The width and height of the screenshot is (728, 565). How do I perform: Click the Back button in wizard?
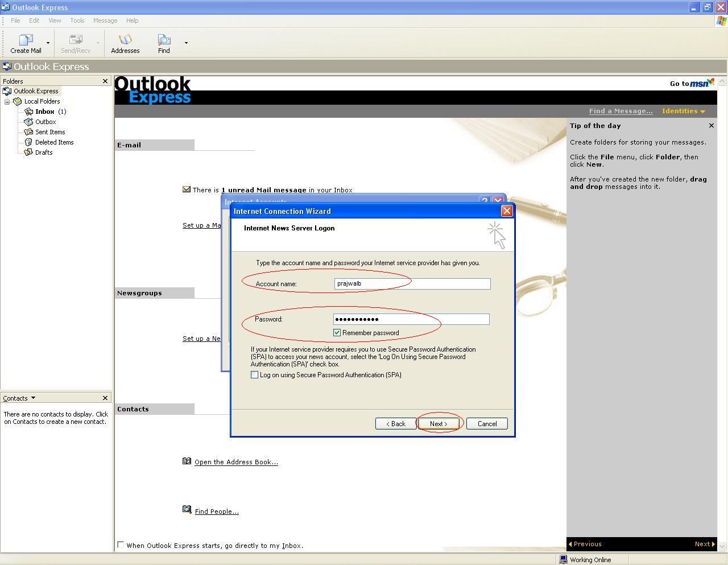pyautogui.click(x=396, y=424)
